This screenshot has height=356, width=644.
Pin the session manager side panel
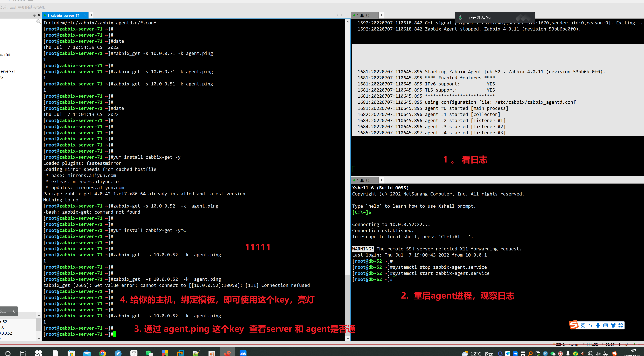34,15
